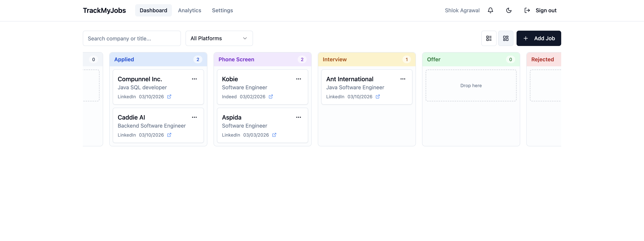The width and height of the screenshot is (644, 241).
Task: Click the 03/02/2026 date on Kobie
Action: point(252,97)
